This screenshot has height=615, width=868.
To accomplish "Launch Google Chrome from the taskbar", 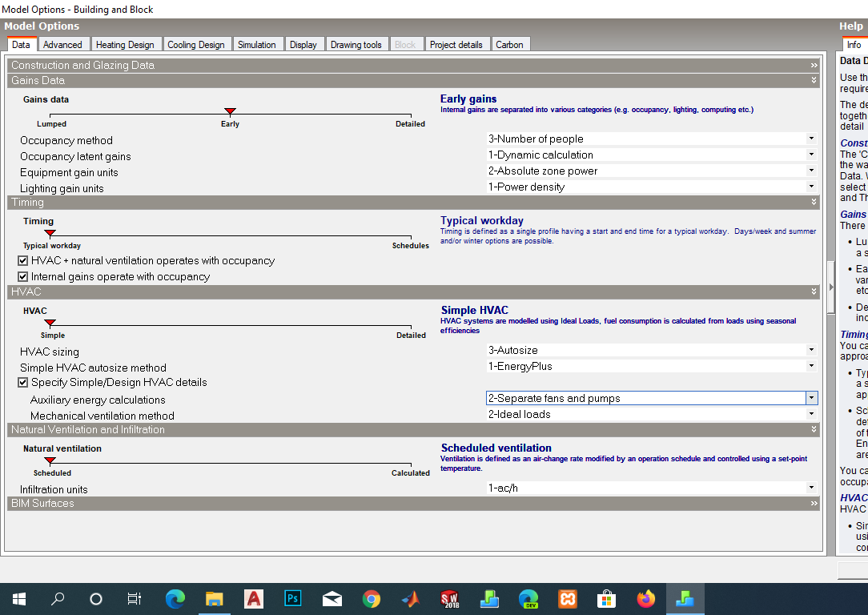I will (x=372, y=599).
